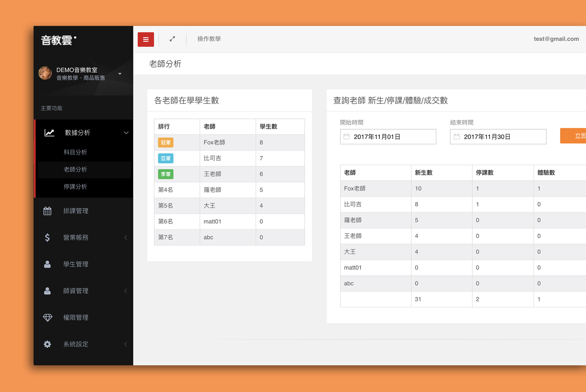
Task: Open the DEMO音樂教室 account dropdown arrow
Action: [120, 74]
